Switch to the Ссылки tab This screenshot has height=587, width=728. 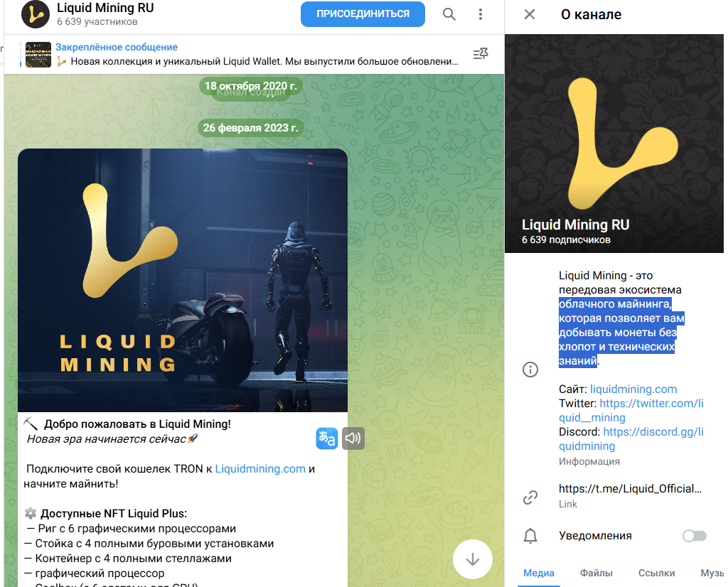(656, 573)
